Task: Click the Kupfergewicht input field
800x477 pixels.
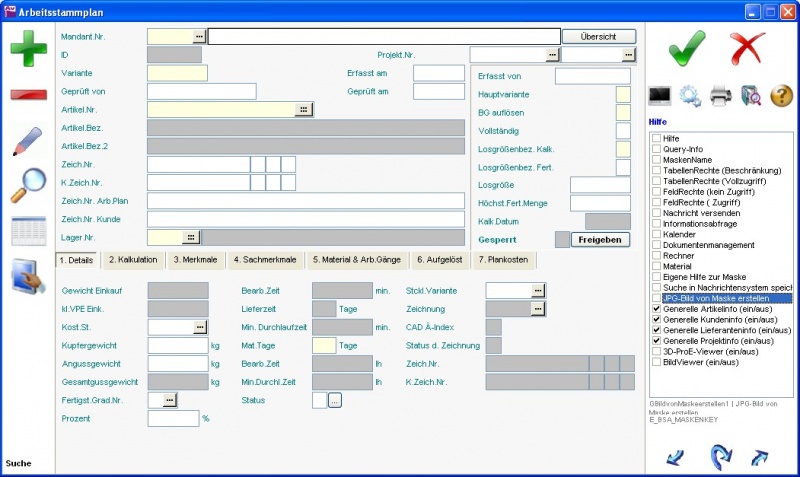Action: coord(178,345)
